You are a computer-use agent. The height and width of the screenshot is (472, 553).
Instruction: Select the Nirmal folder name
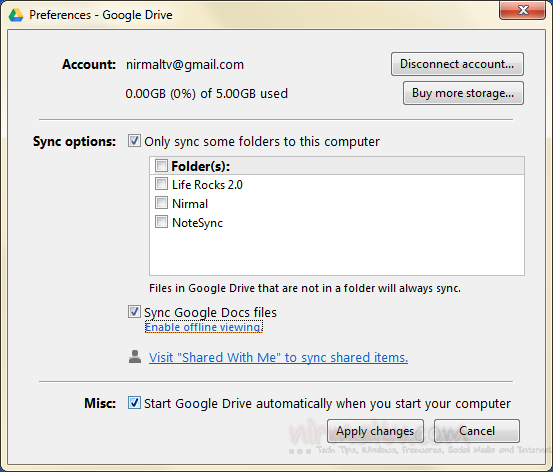(x=190, y=204)
